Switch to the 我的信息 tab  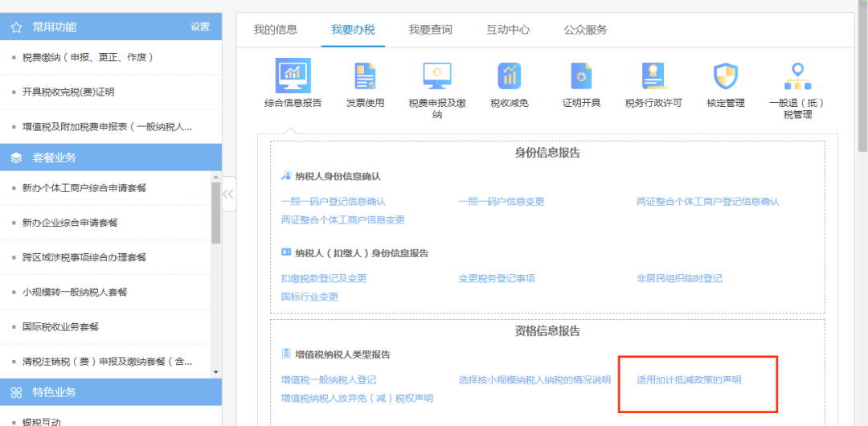(x=276, y=30)
